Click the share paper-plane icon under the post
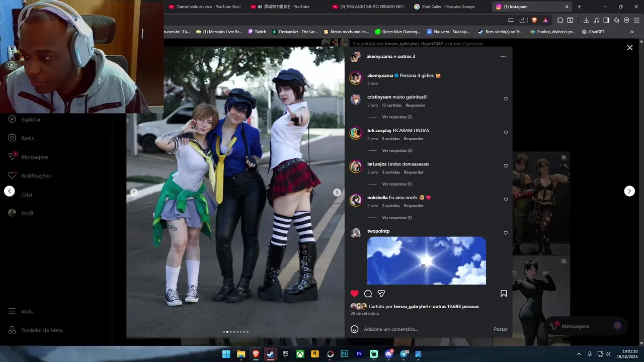Screen dimensions: 644x362 tap(381, 294)
